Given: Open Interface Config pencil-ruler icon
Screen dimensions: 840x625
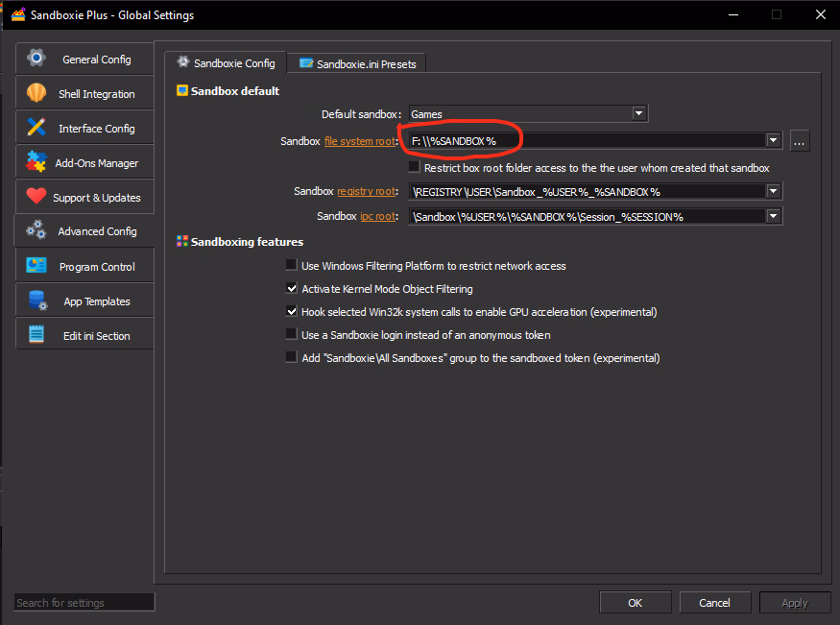Looking at the screenshot, I should point(36,128).
